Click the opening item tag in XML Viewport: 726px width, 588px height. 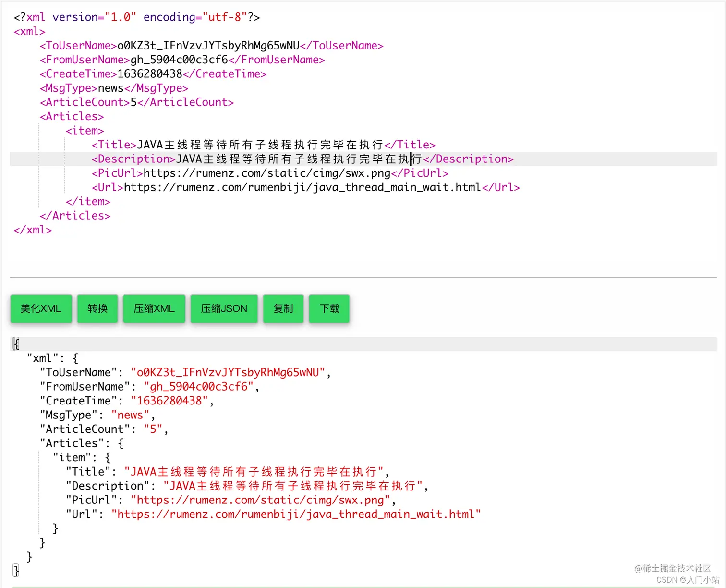[85, 131]
